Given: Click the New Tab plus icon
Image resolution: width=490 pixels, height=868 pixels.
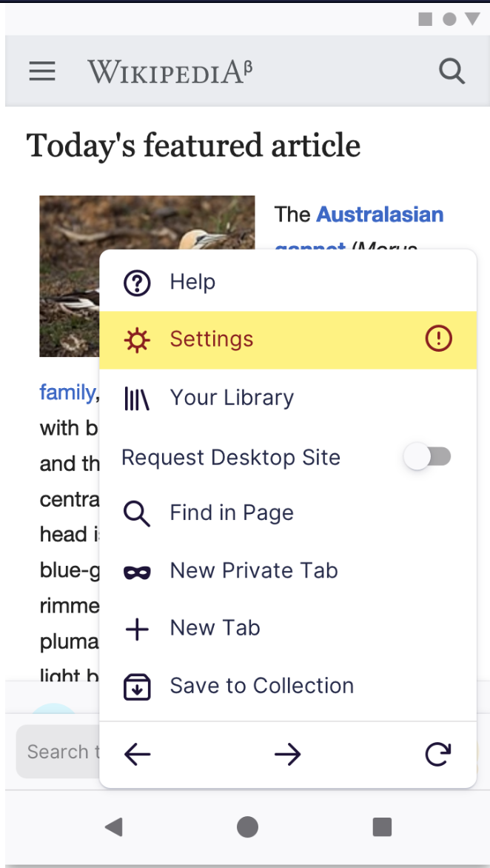Looking at the screenshot, I should point(137,629).
